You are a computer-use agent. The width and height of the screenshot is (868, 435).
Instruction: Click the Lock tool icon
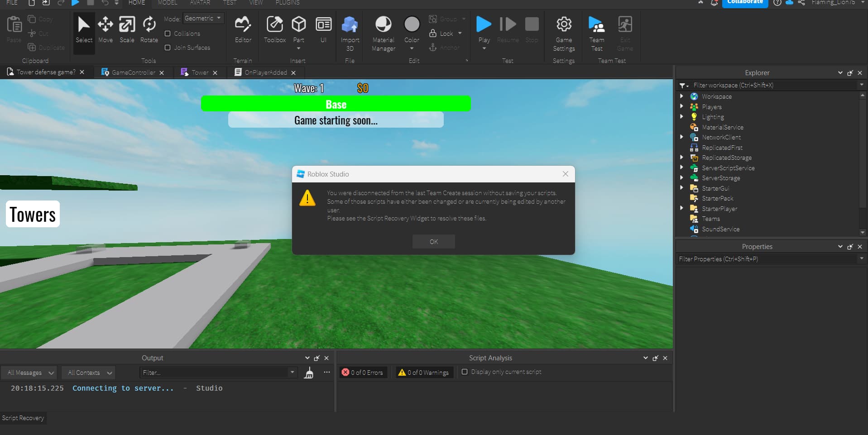pyautogui.click(x=433, y=33)
